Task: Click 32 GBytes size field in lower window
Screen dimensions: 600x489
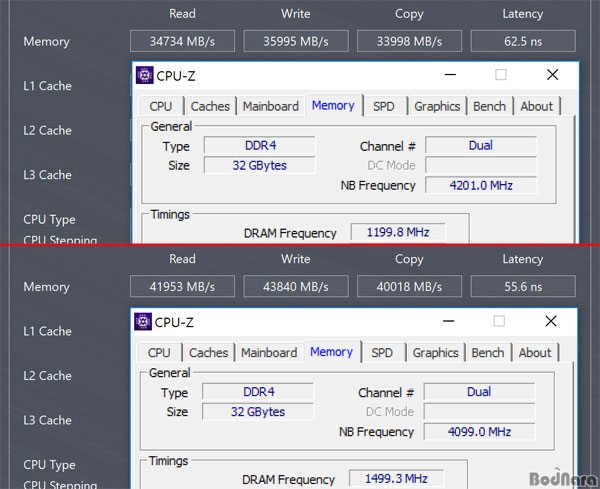Action: 258,412
